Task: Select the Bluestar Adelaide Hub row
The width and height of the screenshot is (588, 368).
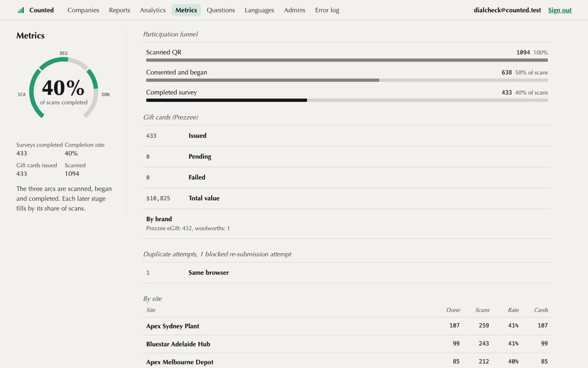Action: point(347,344)
